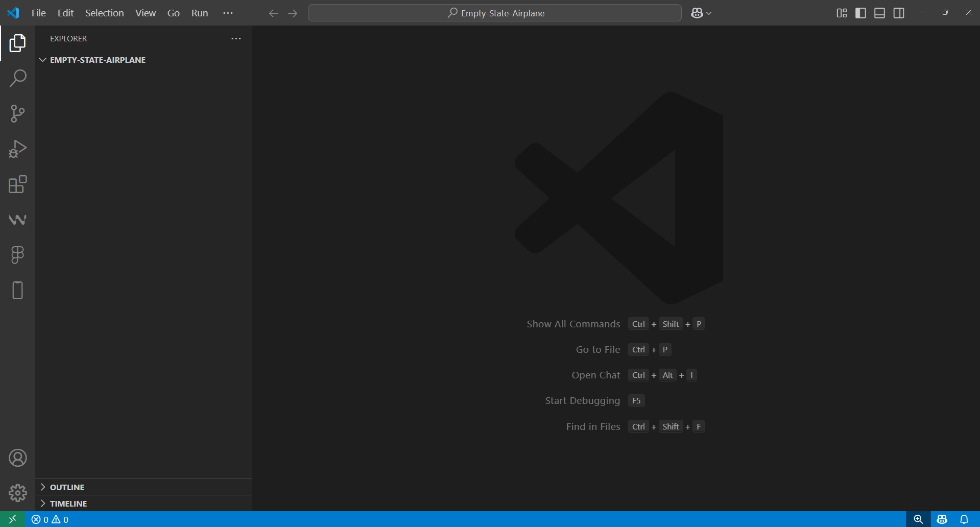Expand the OUTLINE section
This screenshot has width=980, height=527.
click(144, 487)
